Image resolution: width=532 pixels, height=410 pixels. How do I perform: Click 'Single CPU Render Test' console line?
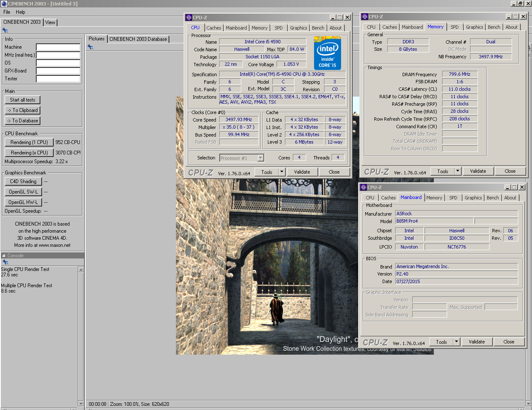click(x=25, y=269)
